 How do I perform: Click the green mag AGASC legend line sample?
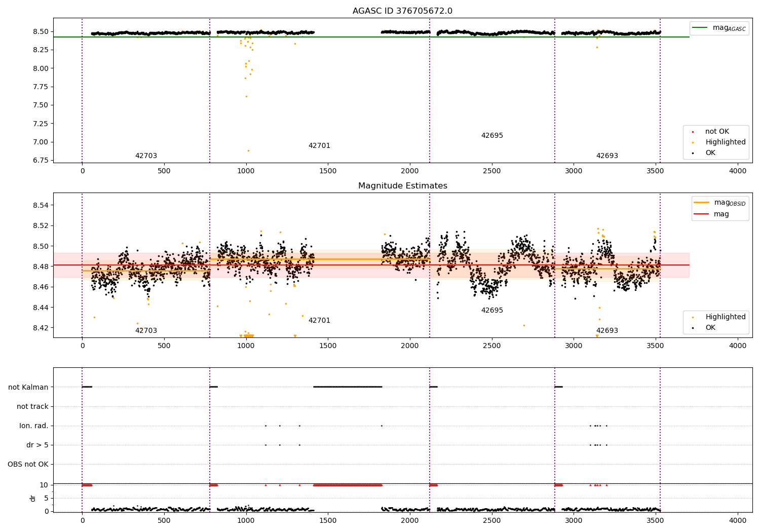pos(700,28)
